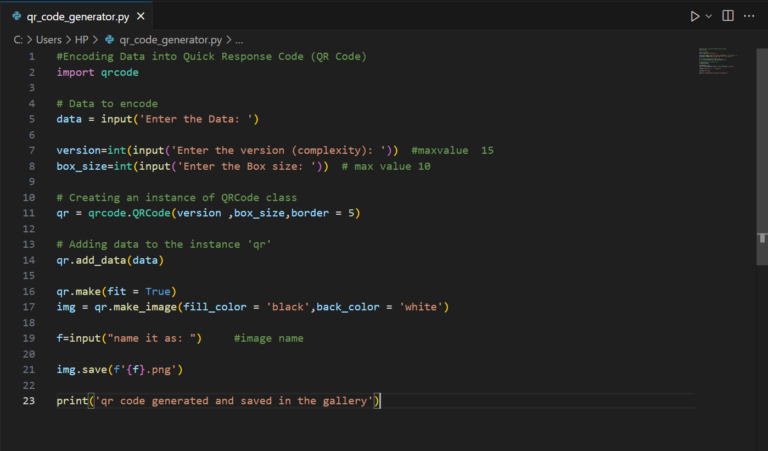Open the HP breadcrumb folder
This screenshot has height=451, width=768.
[x=81, y=40]
